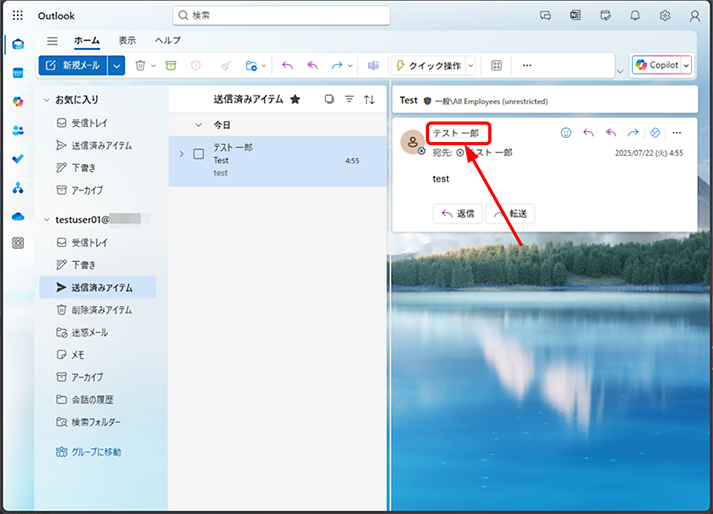The height and width of the screenshot is (514, 713).
Task: Toggle favorite star for 送信済みアイテム
Action: pyautogui.click(x=295, y=99)
